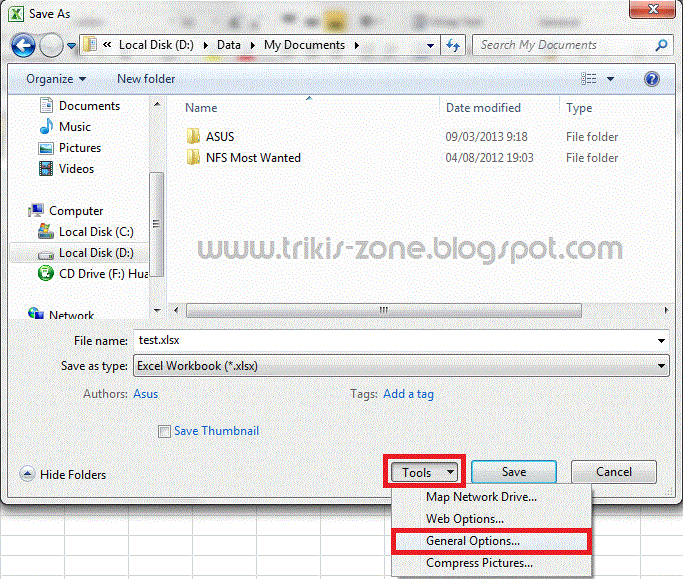Edit the Authors value Asus
The height and width of the screenshot is (579, 683).
click(x=145, y=394)
